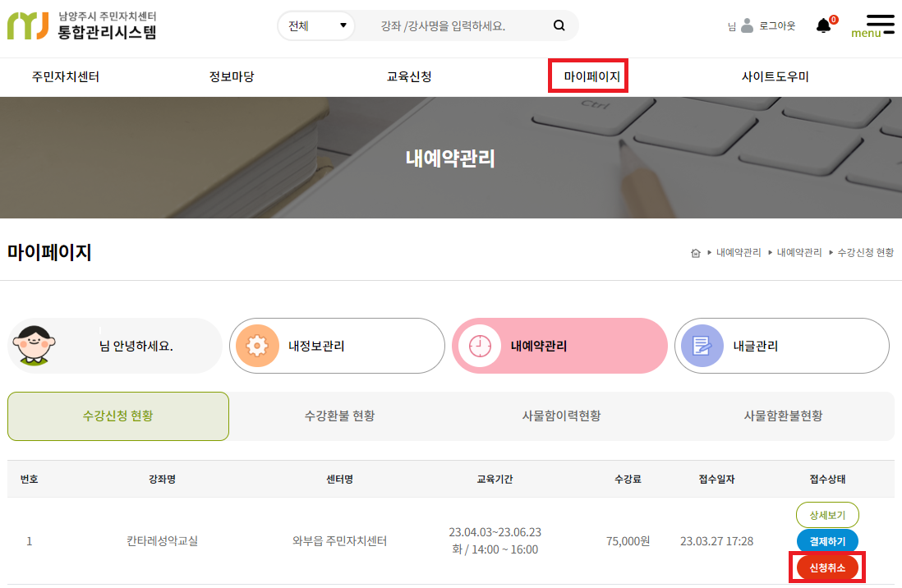This screenshot has height=588, width=902.
Task: Open the 사이트도우미 menu
Action: pos(775,77)
